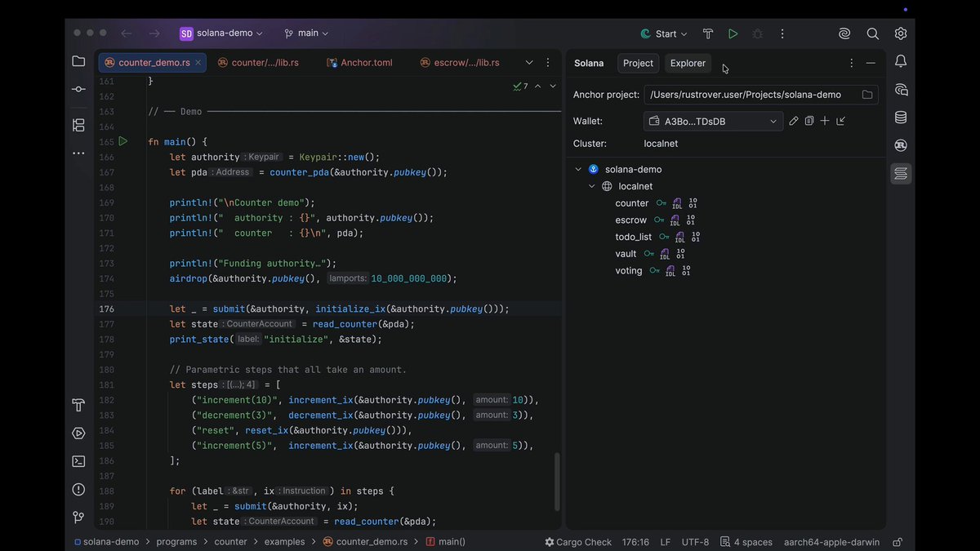Open the Structure tool window icon
The image size is (980, 551).
point(78,125)
